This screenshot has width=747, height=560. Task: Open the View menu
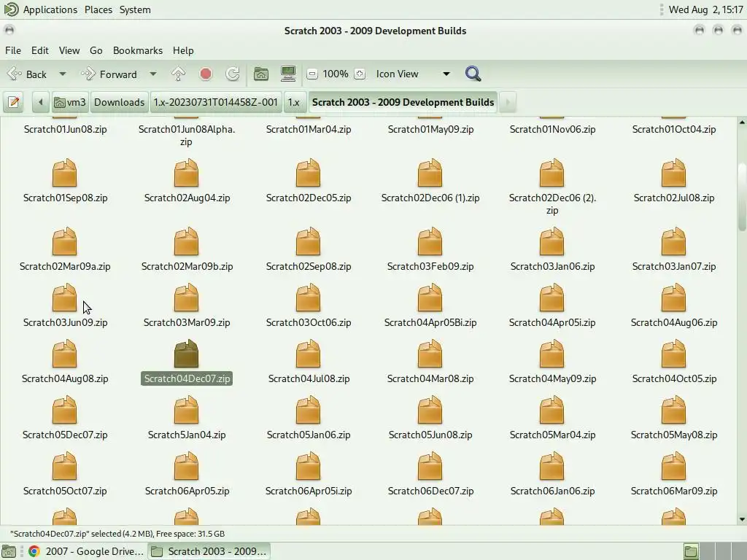click(69, 50)
